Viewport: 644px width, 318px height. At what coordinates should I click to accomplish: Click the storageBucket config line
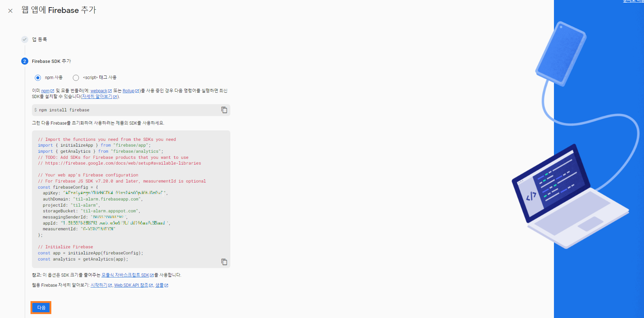(91, 211)
